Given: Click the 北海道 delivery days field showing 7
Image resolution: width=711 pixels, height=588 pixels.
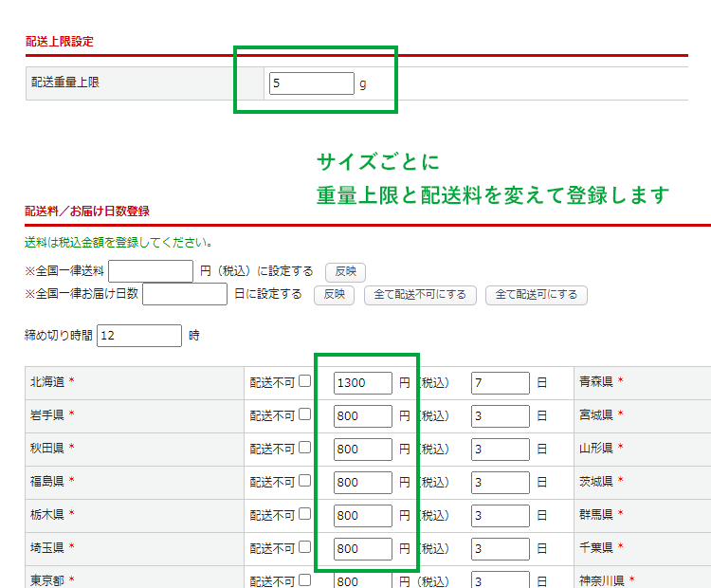Looking at the screenshot, I should 500,383.
